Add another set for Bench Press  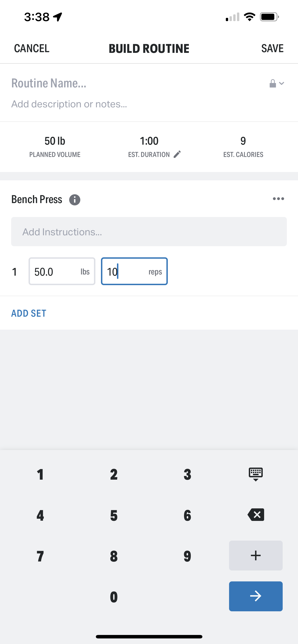click(28, 313)
